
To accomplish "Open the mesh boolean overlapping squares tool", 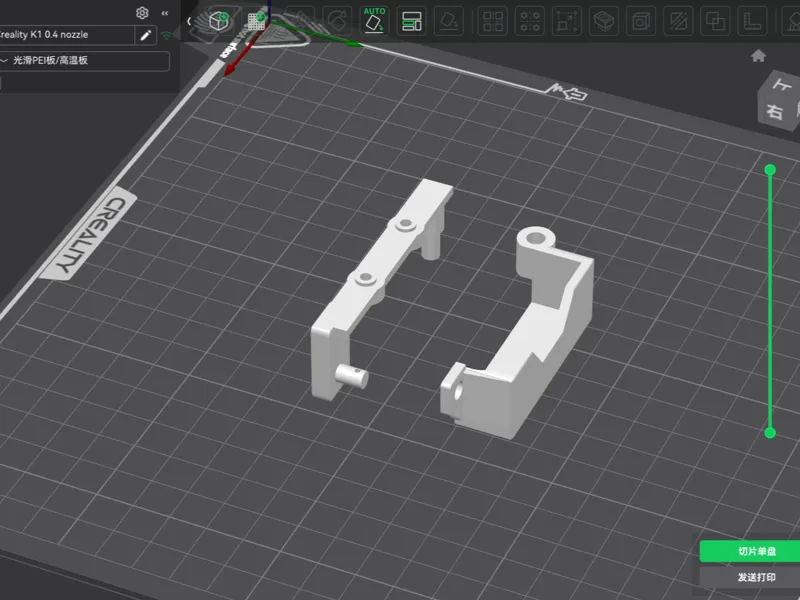I will (x=715, y=21).
